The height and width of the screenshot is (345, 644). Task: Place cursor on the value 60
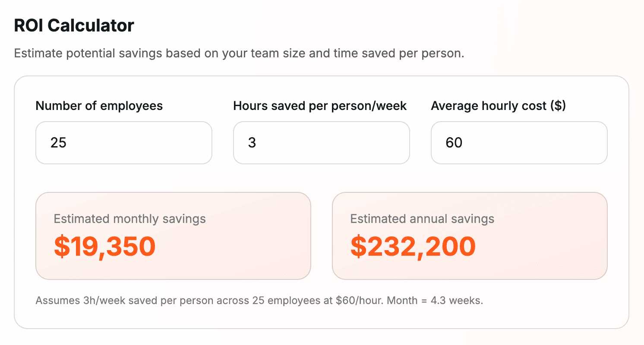point(454,143)
